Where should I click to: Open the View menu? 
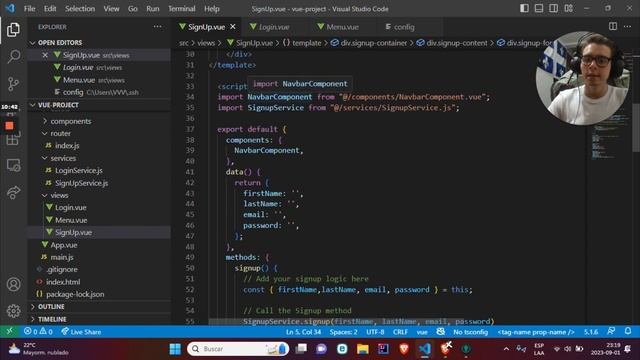point(111,9)
